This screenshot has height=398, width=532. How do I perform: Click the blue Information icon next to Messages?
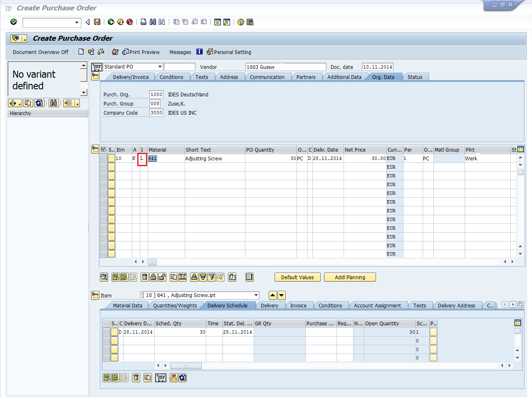(199, 52)
